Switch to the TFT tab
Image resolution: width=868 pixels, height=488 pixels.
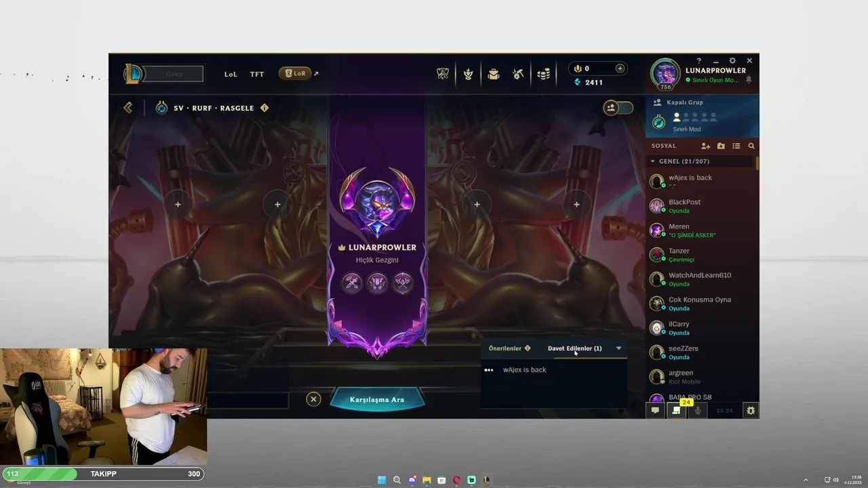[x=257, y=74]
